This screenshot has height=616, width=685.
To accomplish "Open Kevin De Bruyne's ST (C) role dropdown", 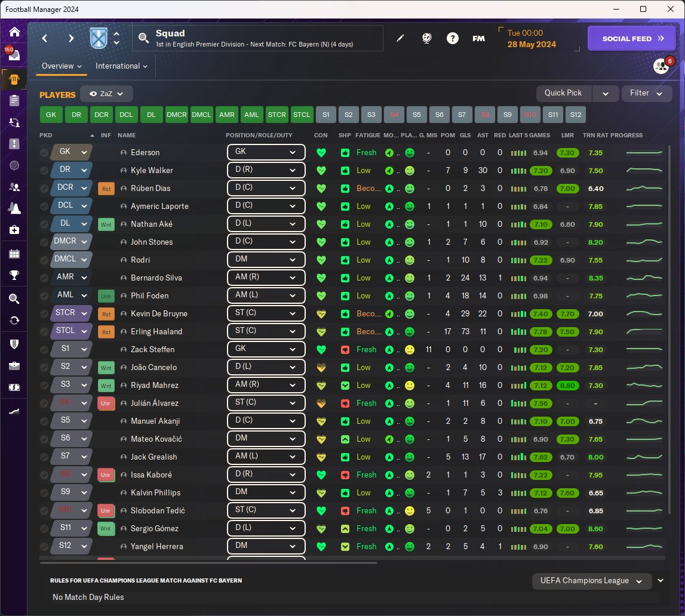I will [266, 313].
